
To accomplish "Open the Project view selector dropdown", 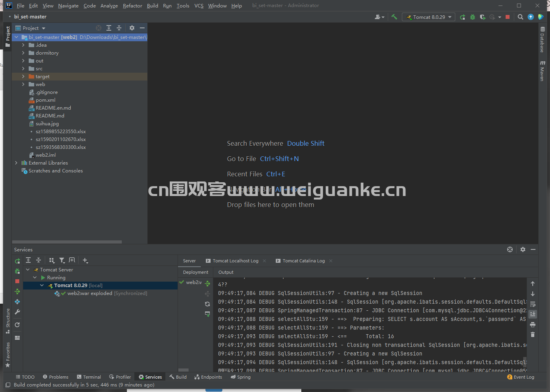I will 31,28.
